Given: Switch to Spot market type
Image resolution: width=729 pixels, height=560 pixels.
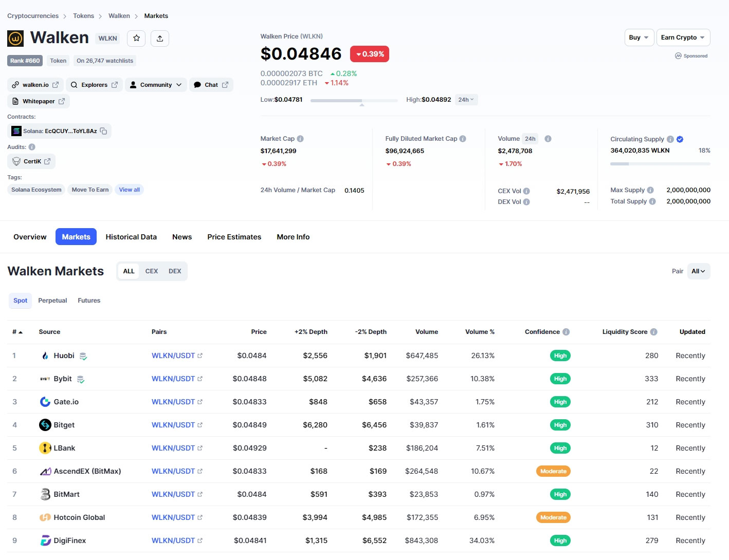Looking at the screenshot, I should (x=21, y=301).
